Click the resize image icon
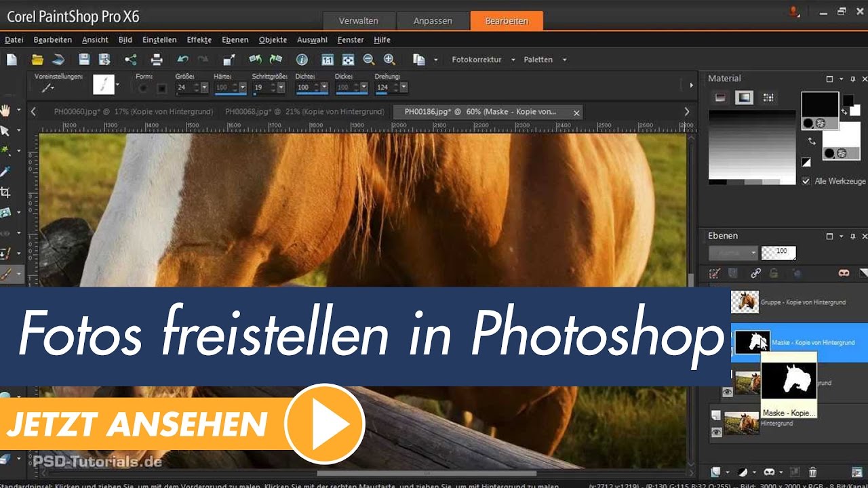 point(229,60)
